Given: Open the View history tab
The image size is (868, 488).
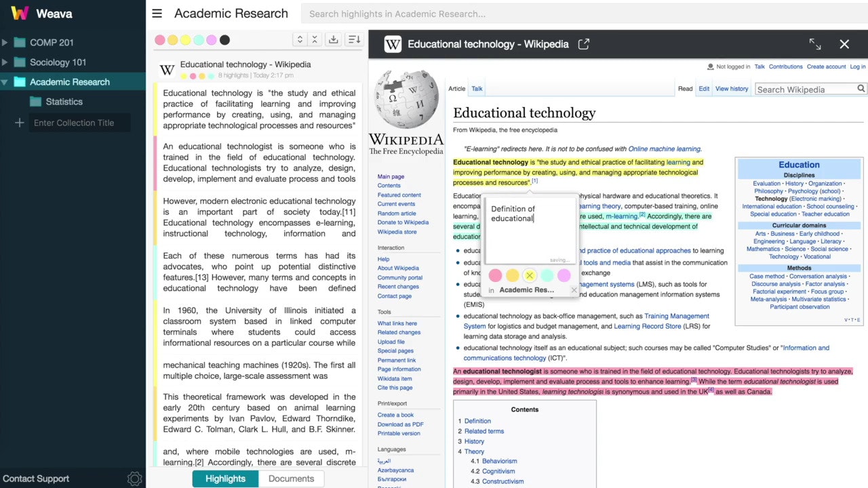Looking at the screenshot, I should (x=732, y=89).
